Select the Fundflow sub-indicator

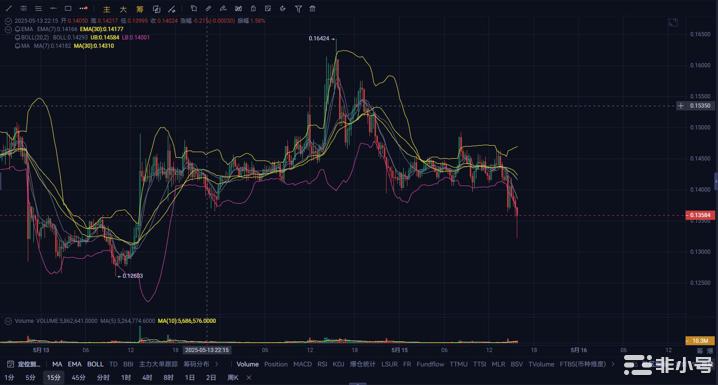tap(430, 364)
